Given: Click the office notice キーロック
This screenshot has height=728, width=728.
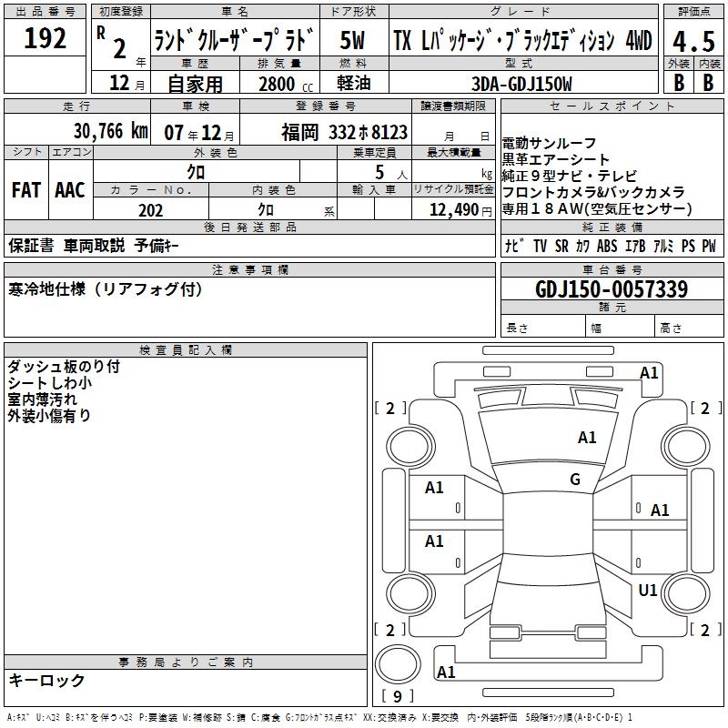Looking at the screenshot, I should coord(46,680).
